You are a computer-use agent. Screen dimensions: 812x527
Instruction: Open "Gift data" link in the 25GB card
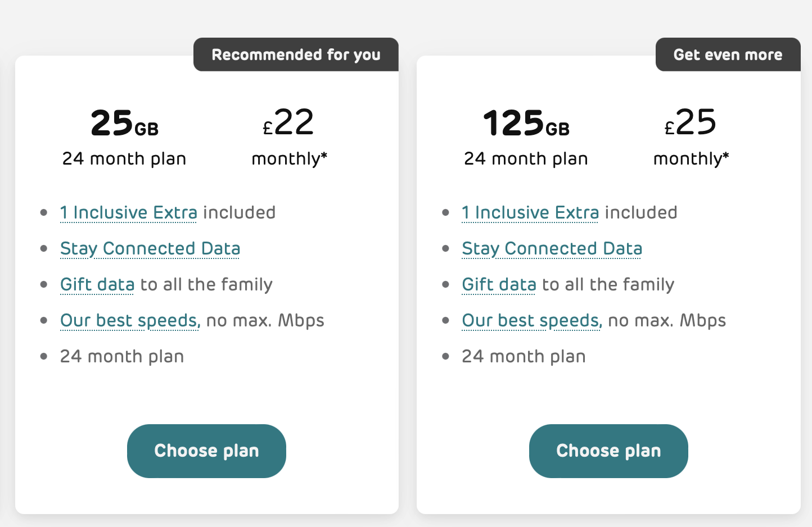point(97,285)
